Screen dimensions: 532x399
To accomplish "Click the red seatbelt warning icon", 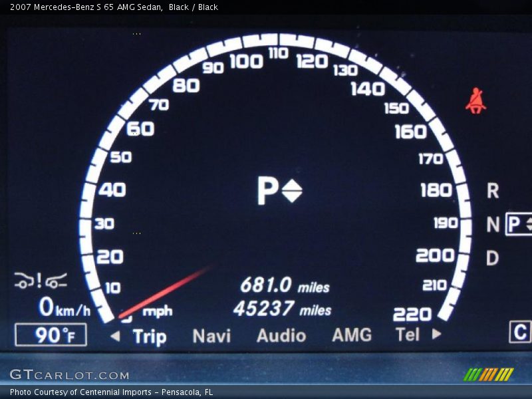I will pyautogui.click(x=475, y=101).
